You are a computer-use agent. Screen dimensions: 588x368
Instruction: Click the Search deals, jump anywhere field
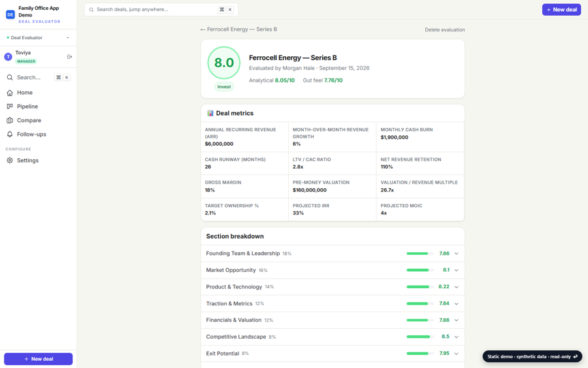click(161, 10)
